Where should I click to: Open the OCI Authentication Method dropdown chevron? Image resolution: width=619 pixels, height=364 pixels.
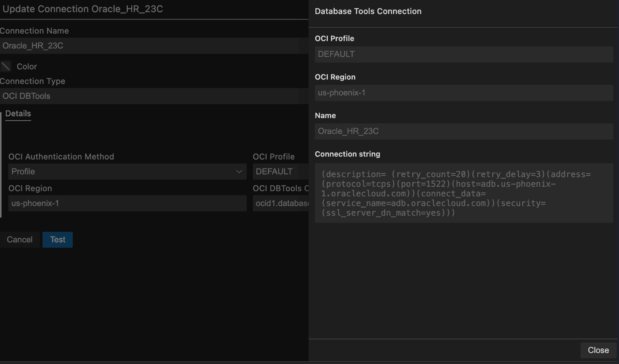pyautogui.click(x=239, y=172)
